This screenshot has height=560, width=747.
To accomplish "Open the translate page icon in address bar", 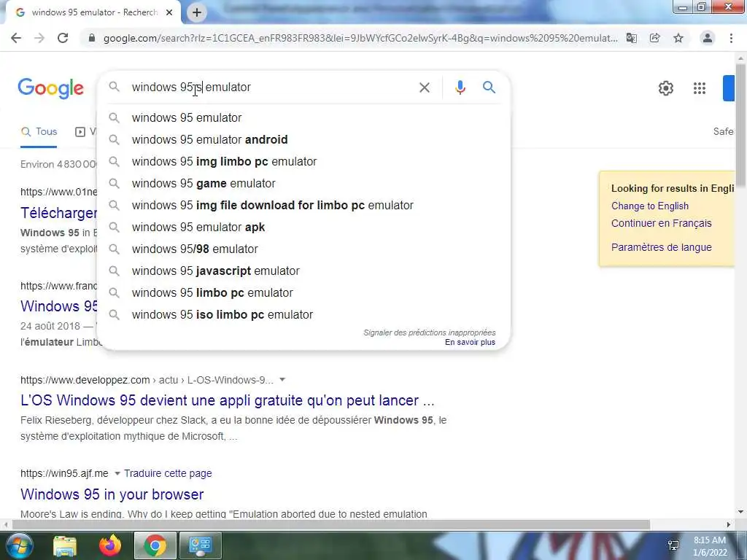I will click(632, 38).
